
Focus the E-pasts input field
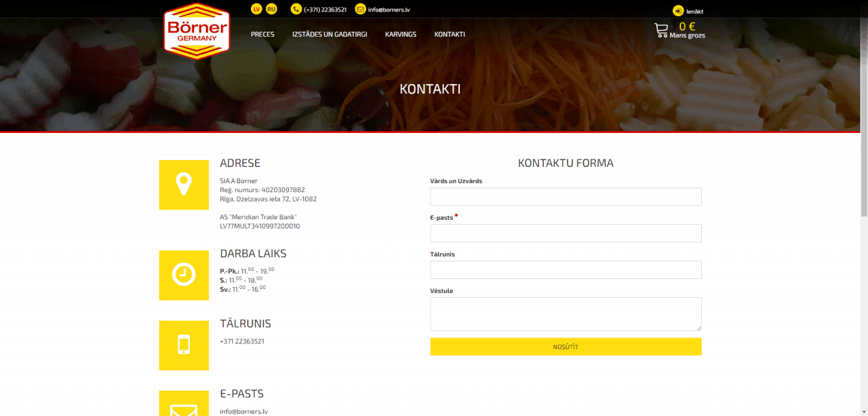566,233
